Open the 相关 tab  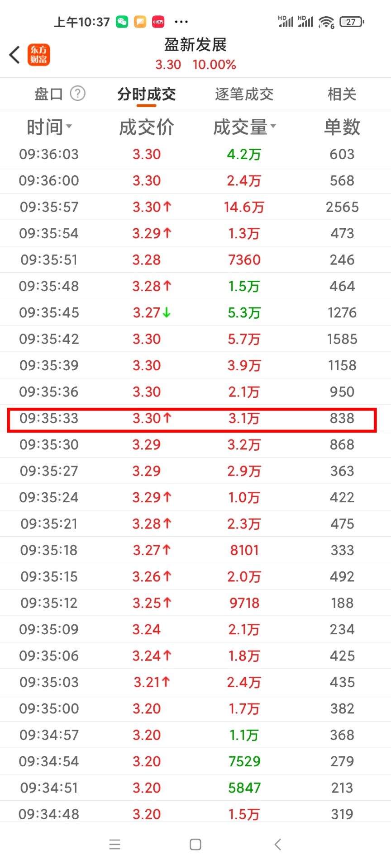342,94
